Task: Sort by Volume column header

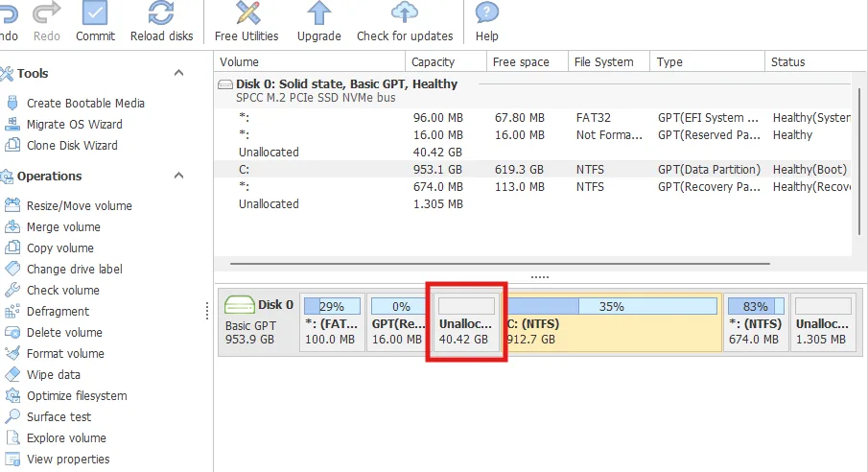Action: tap(310, 61)
